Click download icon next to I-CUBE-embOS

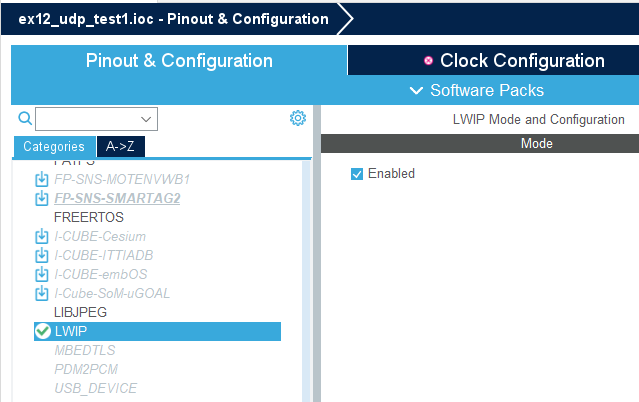(42, 274)
